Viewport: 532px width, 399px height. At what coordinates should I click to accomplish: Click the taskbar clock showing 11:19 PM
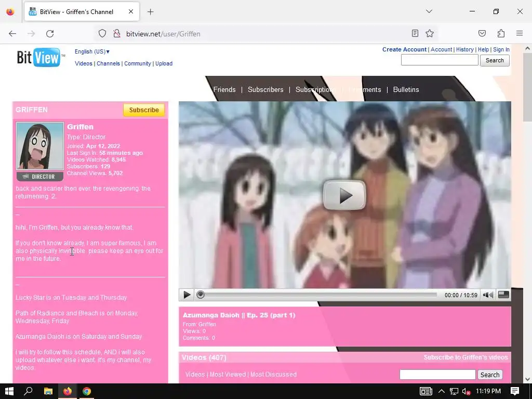[488, 391]
